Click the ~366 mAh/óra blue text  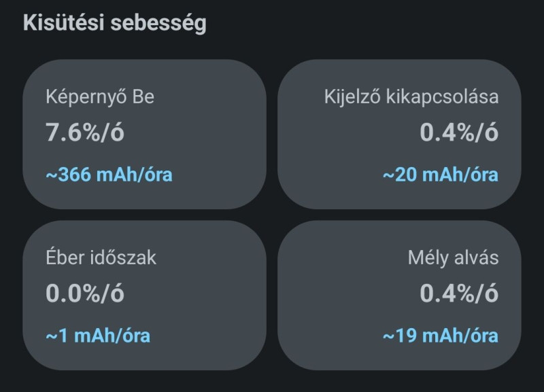[x=109, y=175]
